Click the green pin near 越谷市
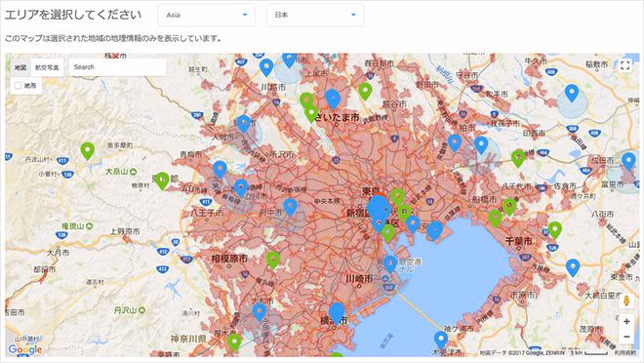The width and height of the screenshot is (644, 363). (x=365, y=91)
